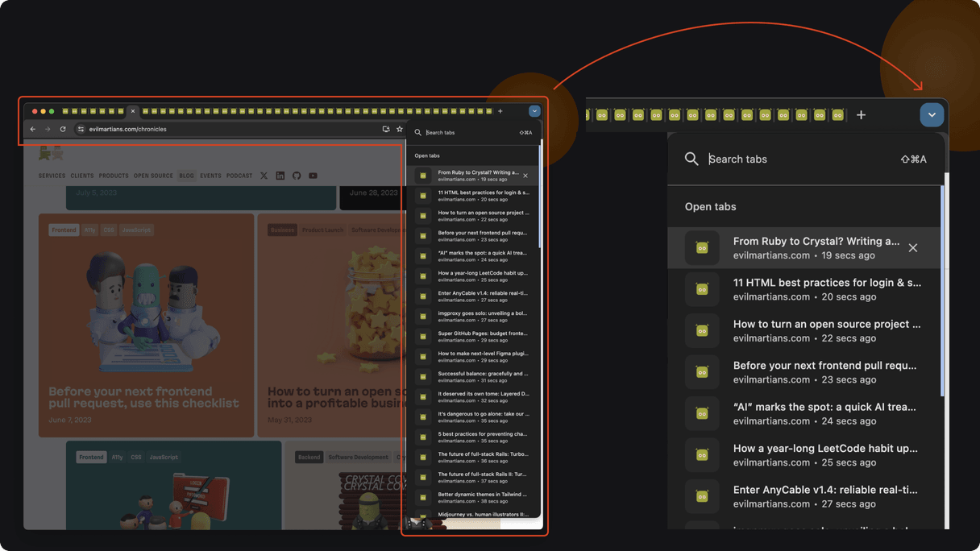
Task: Select the Evil Martians logo
Action: pyautogui.click(x=50, y=153)
